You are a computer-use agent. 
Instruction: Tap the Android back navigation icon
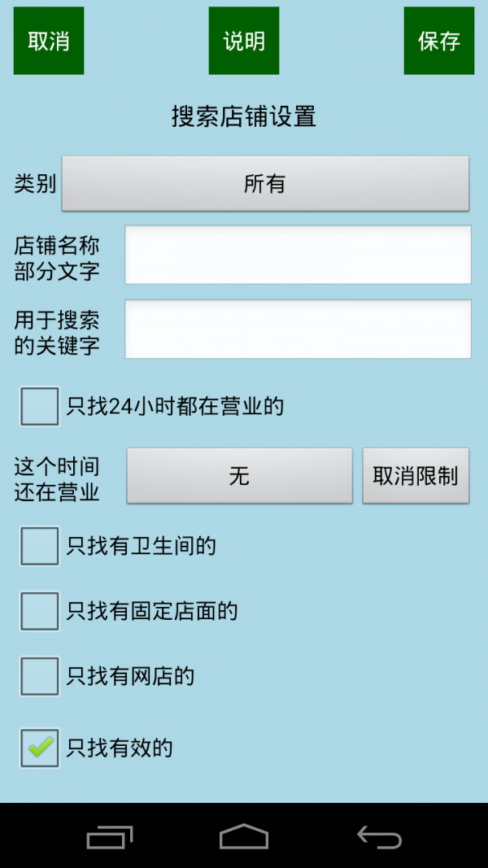pos(380,836)
